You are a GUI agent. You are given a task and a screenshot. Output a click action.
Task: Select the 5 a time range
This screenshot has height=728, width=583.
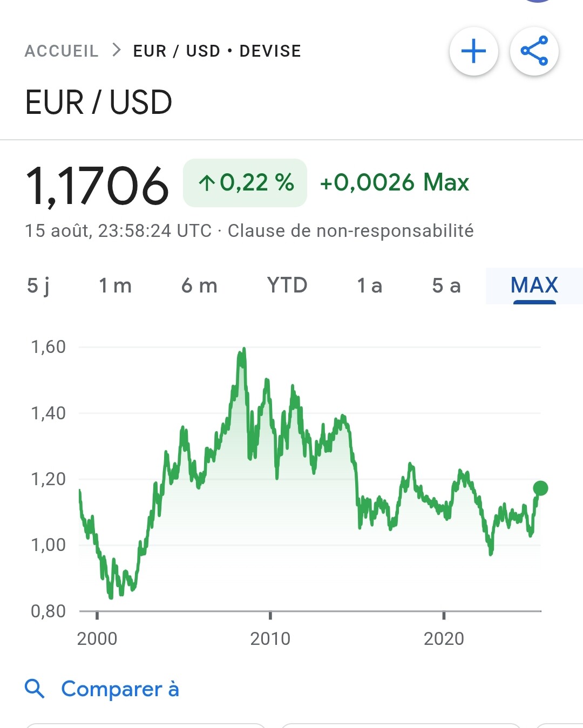[446, 285]
